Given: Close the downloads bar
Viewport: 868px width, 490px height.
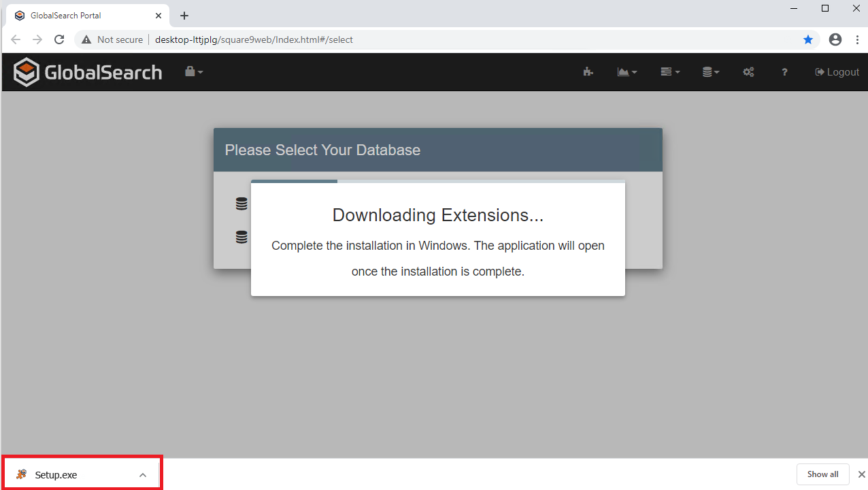Looking at the screenshot, I should coord(861,474).
